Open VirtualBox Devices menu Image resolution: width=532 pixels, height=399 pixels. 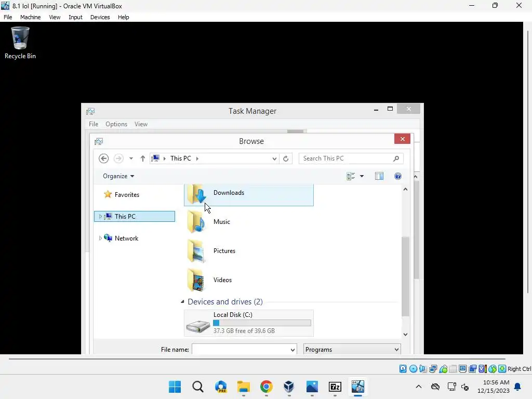100,17
